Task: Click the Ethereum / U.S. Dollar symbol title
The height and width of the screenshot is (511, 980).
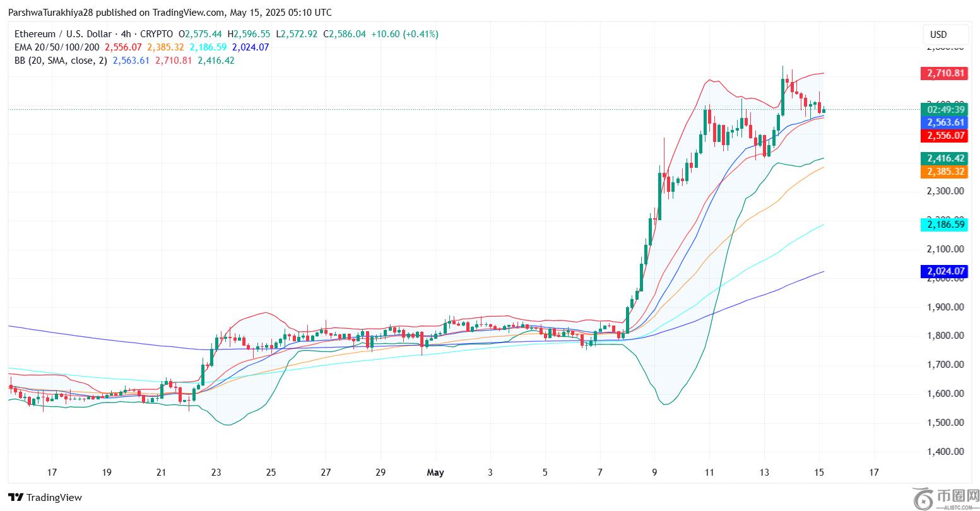Action: coord(62,34)
